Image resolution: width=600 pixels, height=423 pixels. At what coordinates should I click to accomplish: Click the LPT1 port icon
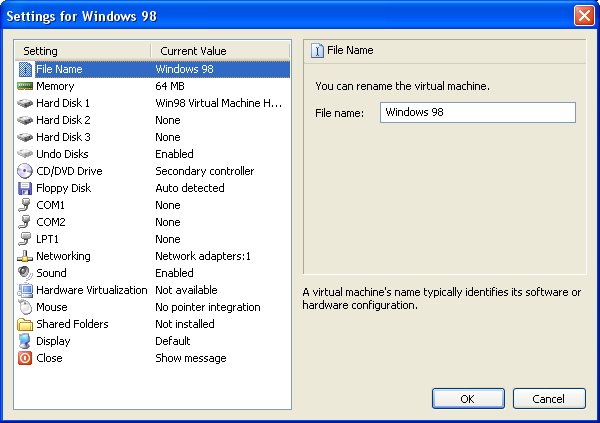(25, 239)
